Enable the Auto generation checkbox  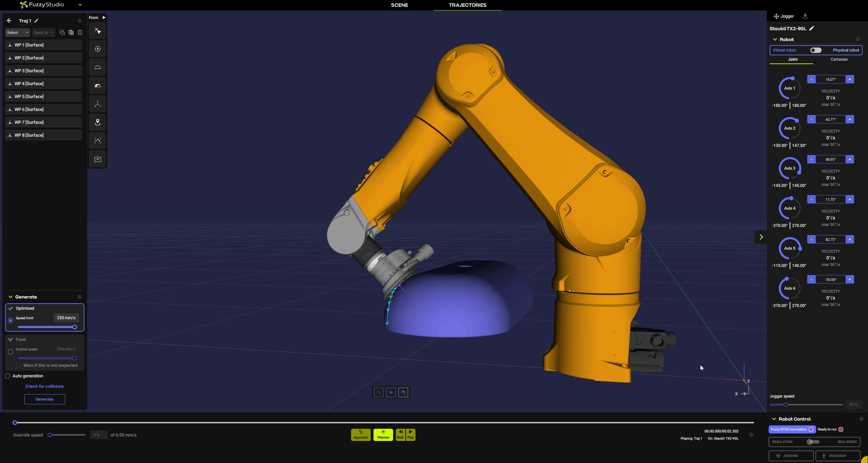pyautogui.click(x=7, y=376)
